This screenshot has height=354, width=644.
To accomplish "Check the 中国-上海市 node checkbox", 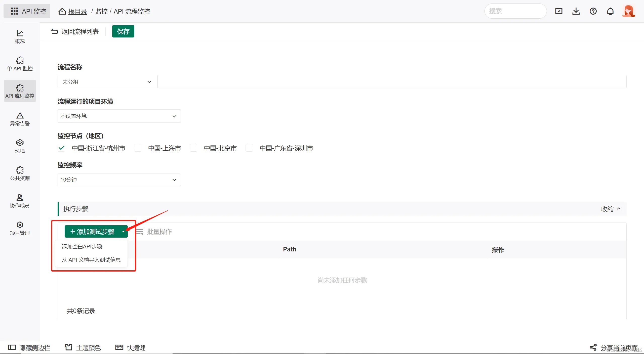I will click(x=138, y=148).
